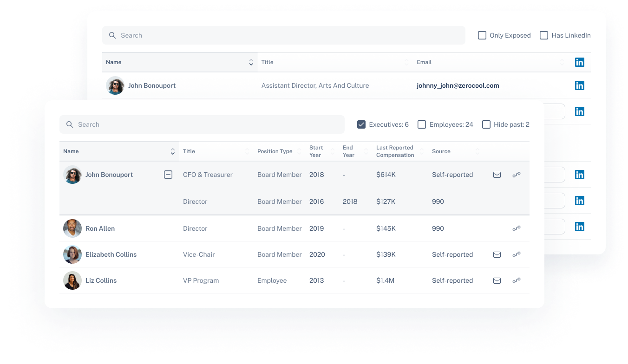Open connections icon for John Bonouport
This screenshot has height=364, width=628.
pos(516,175)
